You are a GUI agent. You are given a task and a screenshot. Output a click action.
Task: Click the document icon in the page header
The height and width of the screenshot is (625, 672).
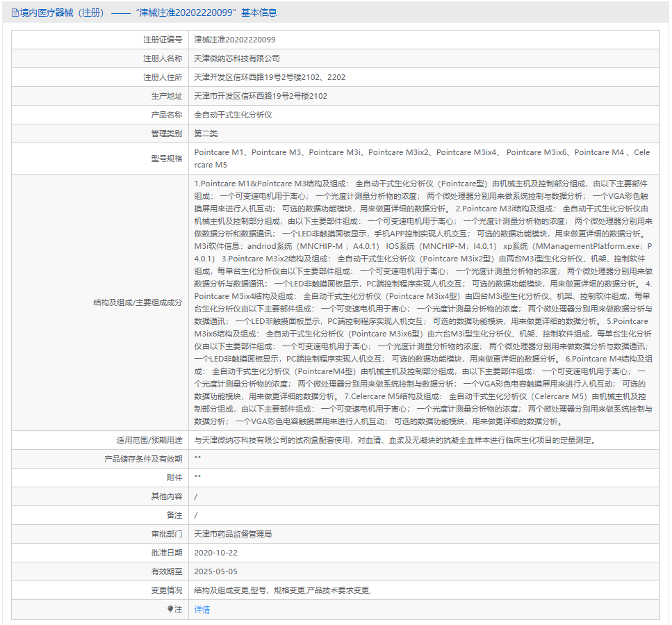coord(15,13)
